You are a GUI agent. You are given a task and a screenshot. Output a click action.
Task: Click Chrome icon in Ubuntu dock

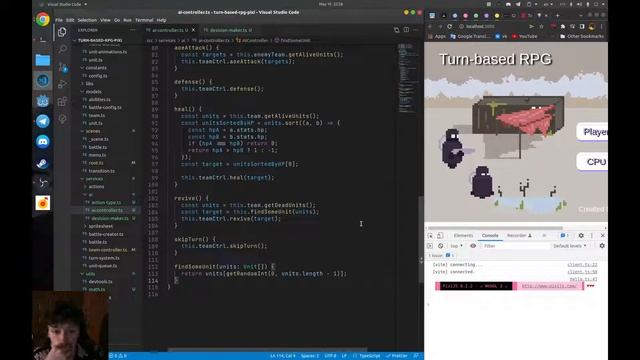pyautogui.click(x=43, y=19)
